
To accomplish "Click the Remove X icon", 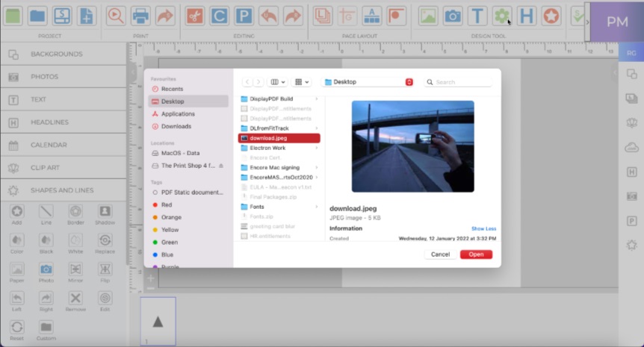I will coord(75,298).
